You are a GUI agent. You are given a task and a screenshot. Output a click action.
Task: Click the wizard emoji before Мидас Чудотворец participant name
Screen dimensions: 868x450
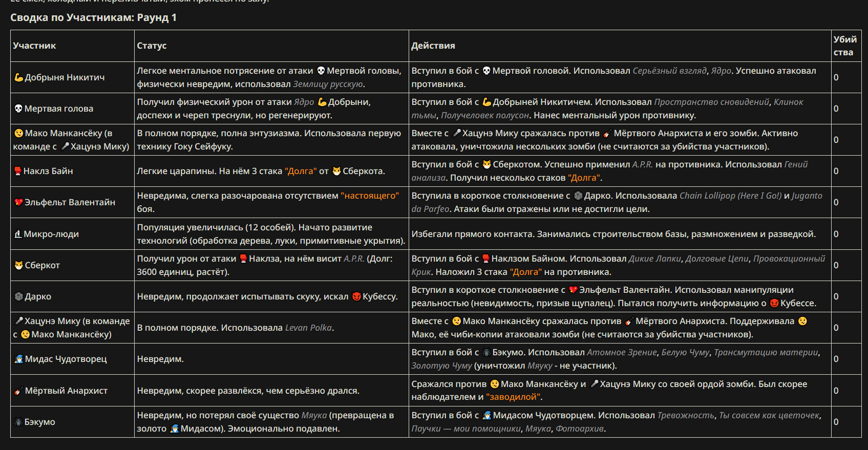pyautogui.click(x=19, y=359)
